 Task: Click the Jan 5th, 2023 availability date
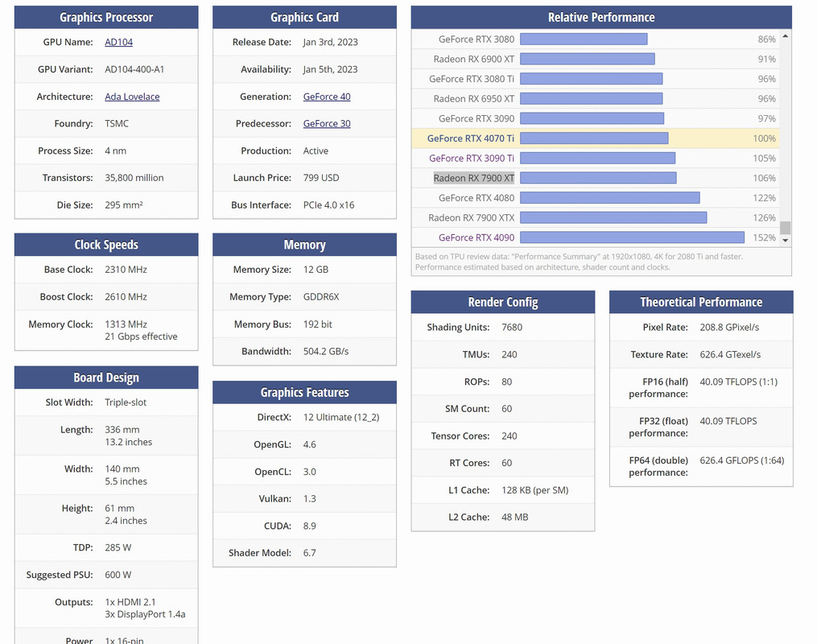[x=330, y=69]
